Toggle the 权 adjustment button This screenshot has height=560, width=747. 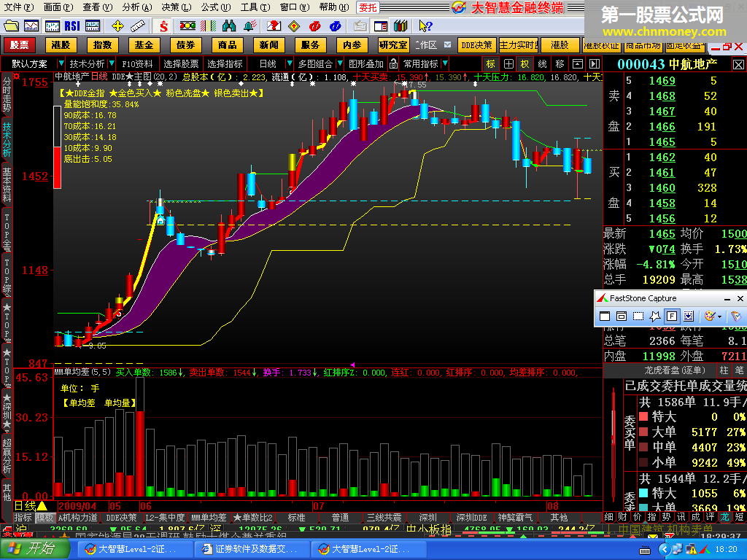(525, 63)
